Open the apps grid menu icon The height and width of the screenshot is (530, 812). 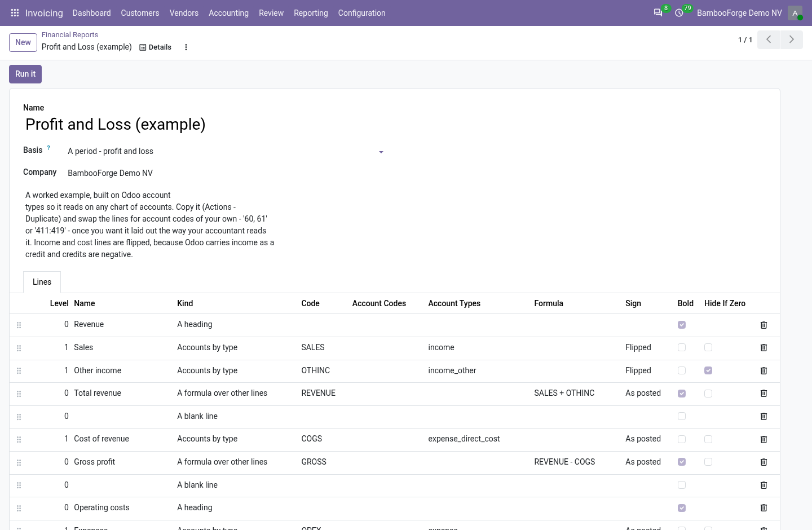coord(15,13)
